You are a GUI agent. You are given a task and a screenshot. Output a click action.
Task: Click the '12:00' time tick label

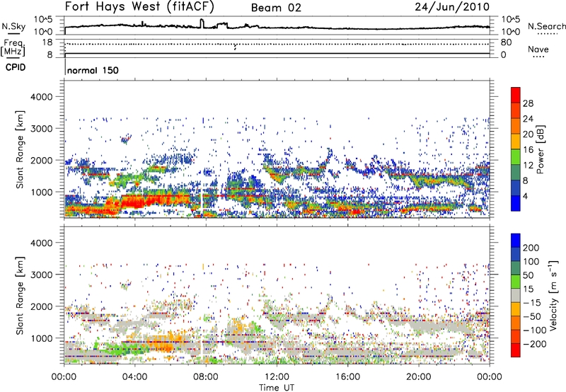click(277, 377)
